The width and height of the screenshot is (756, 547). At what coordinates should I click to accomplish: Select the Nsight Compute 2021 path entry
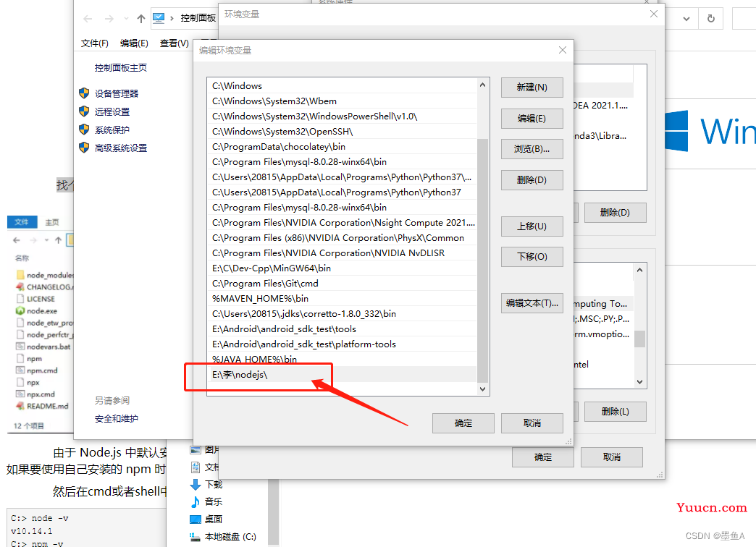[342, 223]
